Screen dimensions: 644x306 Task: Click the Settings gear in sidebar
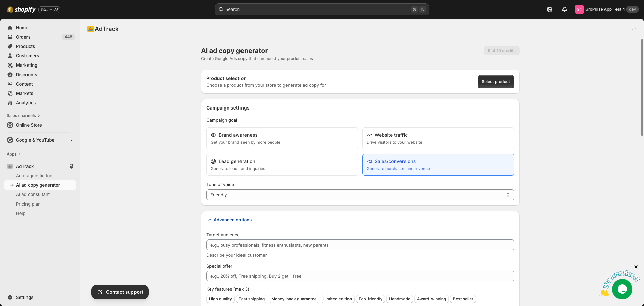click(10, 297)
